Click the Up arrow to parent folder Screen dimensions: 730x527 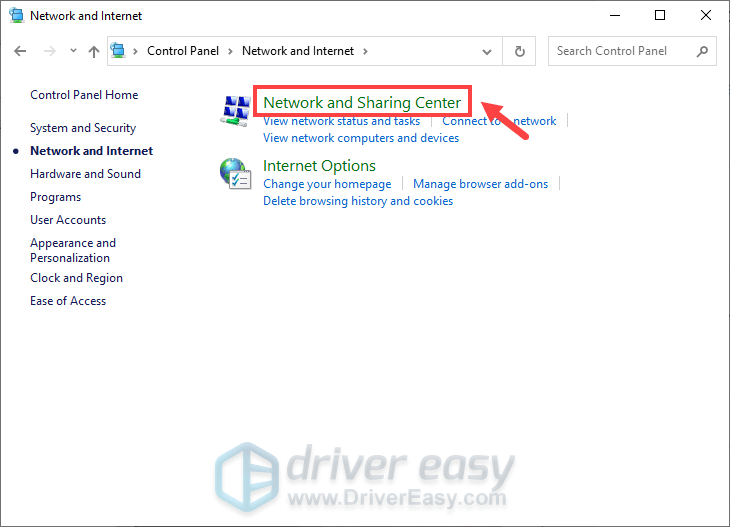pos(93,51)
